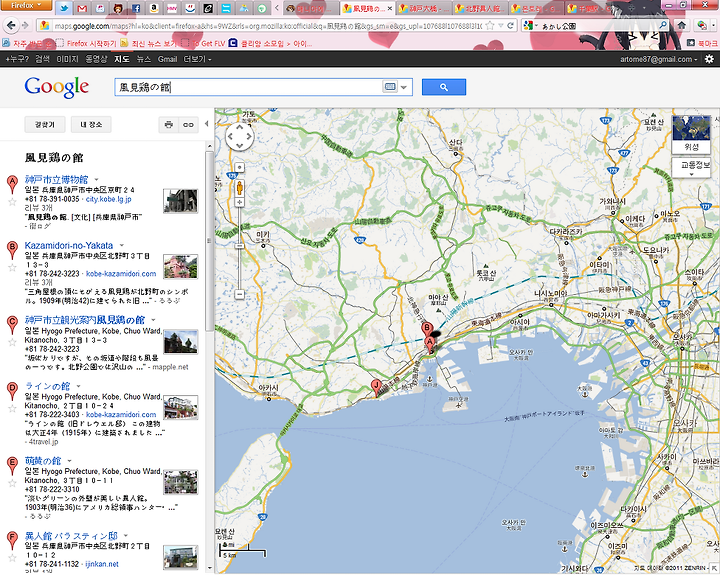Zoom in with the map plus button
Screen dimensions: 720x575
(x=239, y=203)
